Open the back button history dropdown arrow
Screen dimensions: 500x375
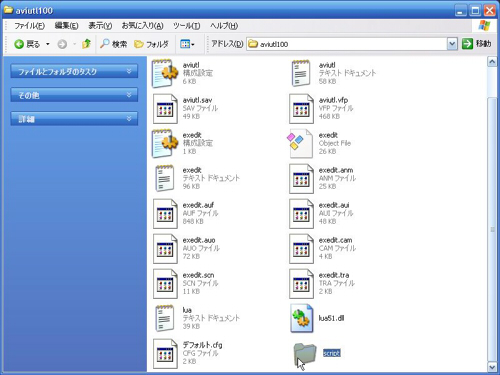click(x=48, y=44)
